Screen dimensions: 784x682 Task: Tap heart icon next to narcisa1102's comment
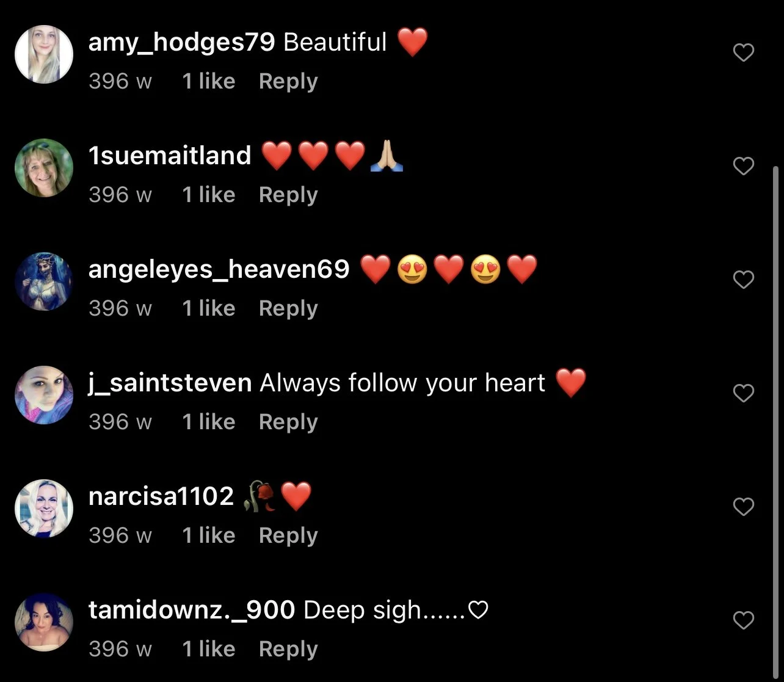pos(743,507)
